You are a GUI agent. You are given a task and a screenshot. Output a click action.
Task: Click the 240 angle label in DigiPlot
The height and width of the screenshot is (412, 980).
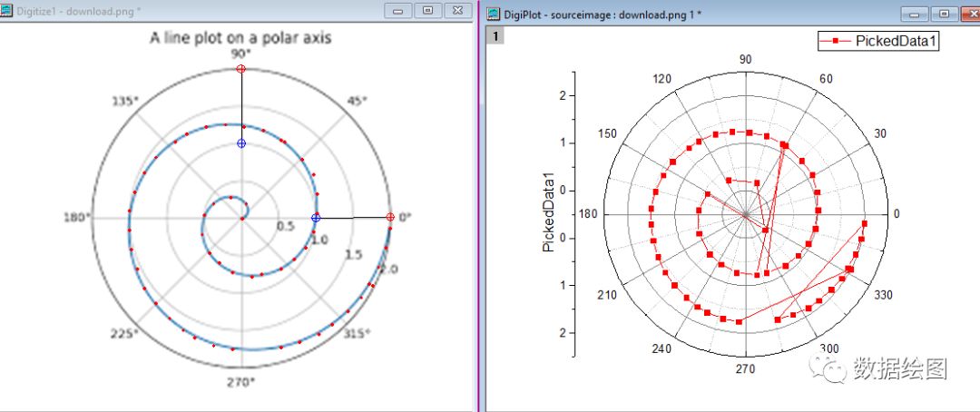coord(661,348)
